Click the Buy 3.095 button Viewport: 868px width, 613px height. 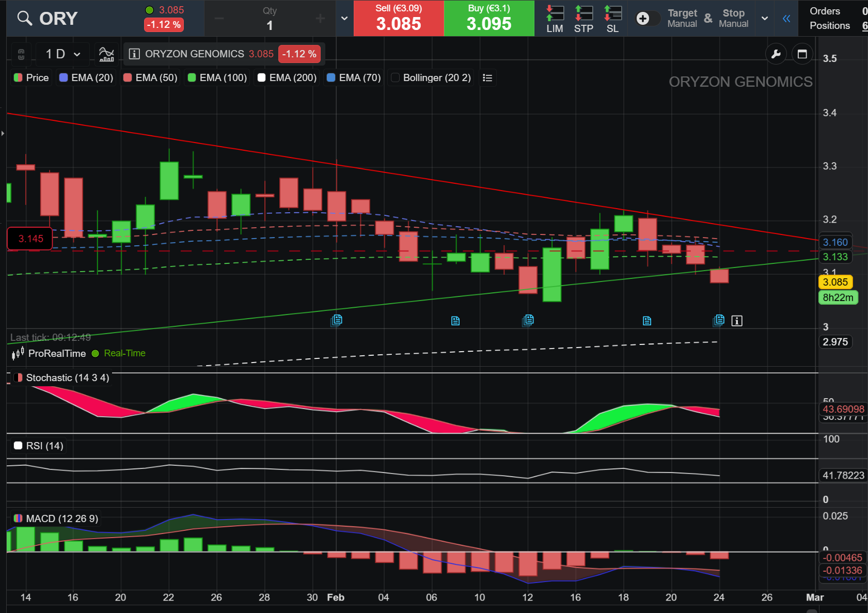[489, 18]
